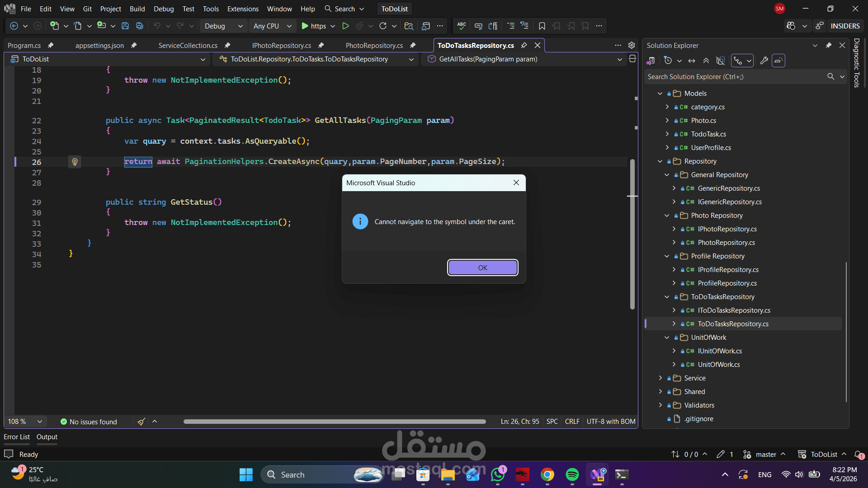
Task: Click Sync with Active Document arrows
Action: [692, 61]
